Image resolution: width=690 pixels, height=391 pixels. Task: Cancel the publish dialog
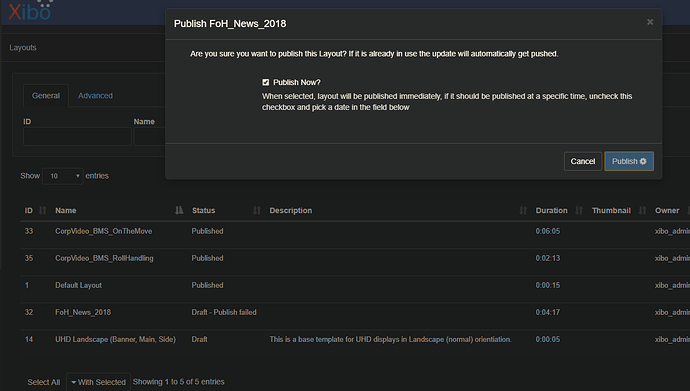click(x=583, y=161)
